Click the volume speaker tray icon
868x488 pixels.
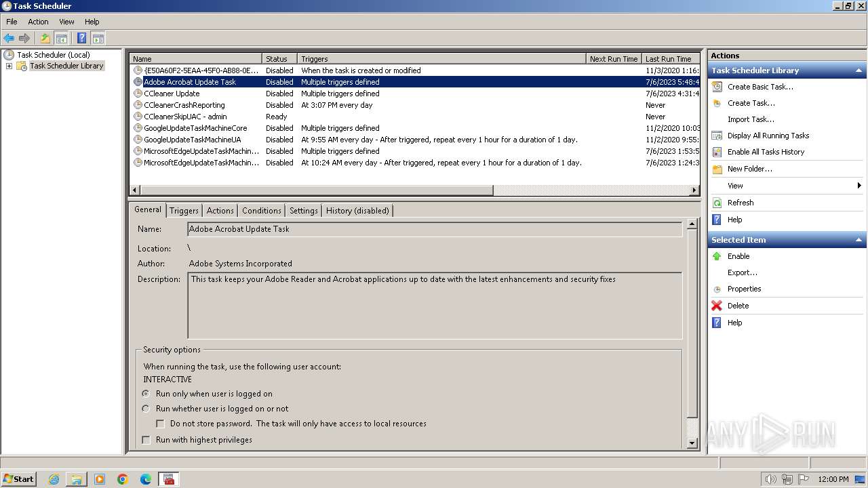coord(770,479)
